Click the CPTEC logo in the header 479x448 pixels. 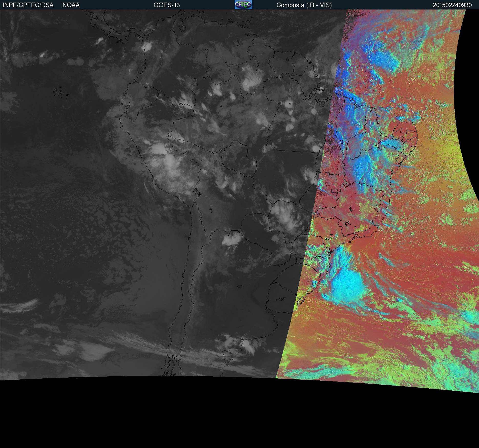(243, 5)
